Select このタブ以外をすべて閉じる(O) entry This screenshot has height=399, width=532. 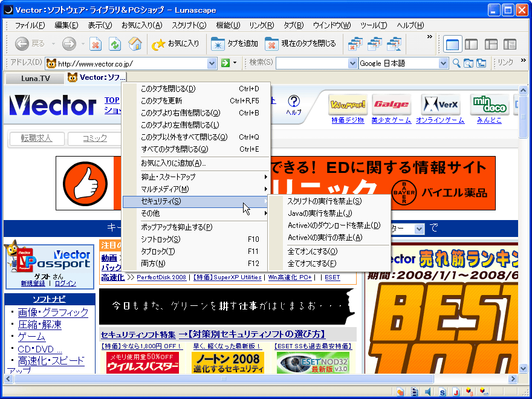(x=196, y=137)
